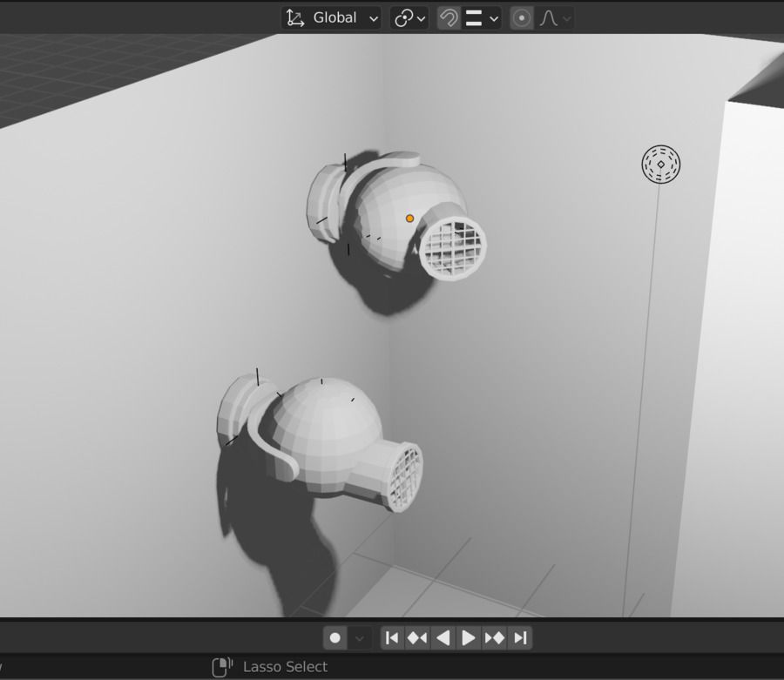Select the orange origin point on the upper object
The height and width of the screenshot is (680, 784).
(410, 219)
